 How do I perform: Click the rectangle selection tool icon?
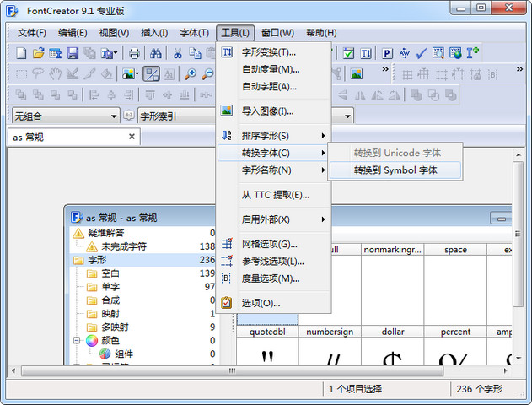[x=21, y=73]
